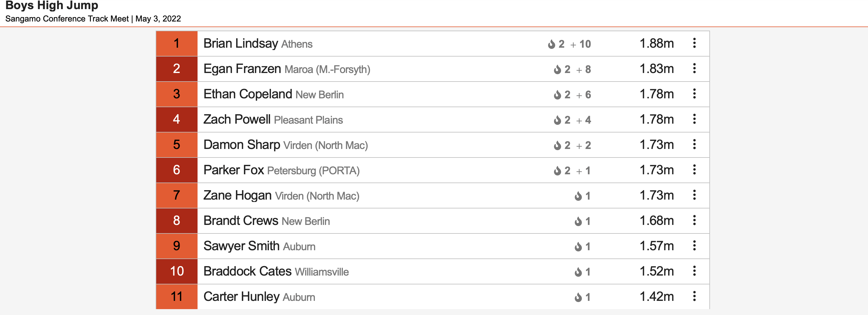The image size is (868, 315).
Task: Open Maroa (M.-Forsyth) team link
Action: [x=327, y=69]
